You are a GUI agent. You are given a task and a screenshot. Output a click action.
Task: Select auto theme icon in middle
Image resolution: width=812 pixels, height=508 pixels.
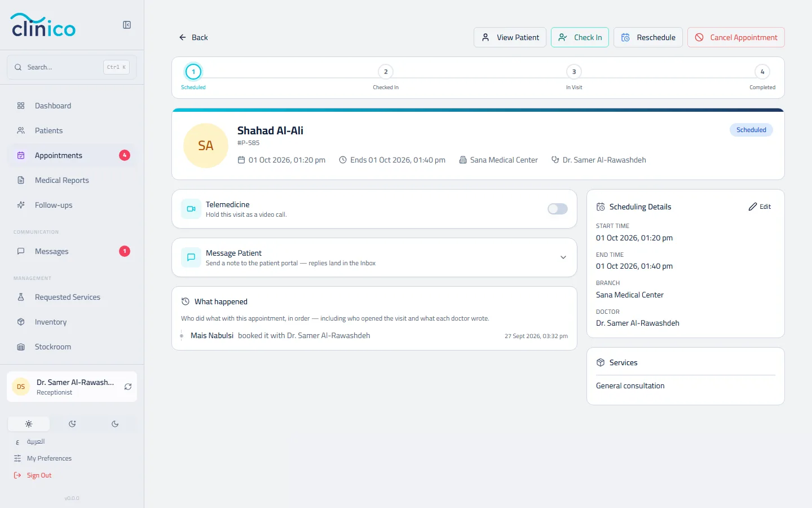pos(72,424)
